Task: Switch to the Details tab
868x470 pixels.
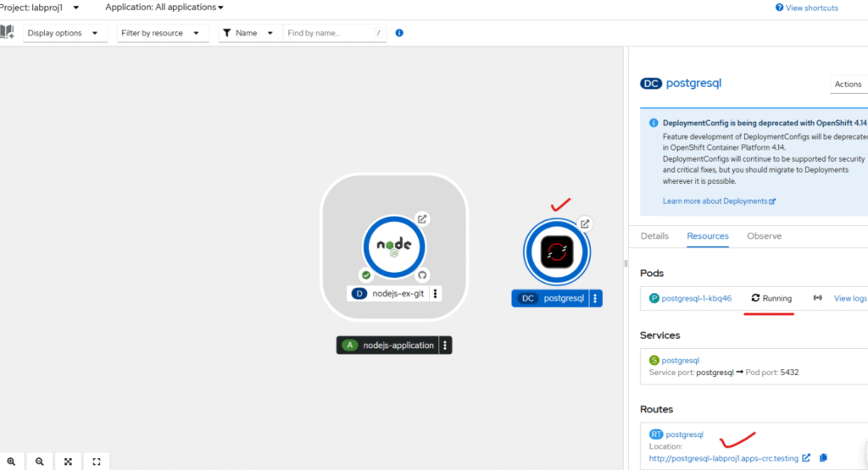Action: (x=654, y=236)
